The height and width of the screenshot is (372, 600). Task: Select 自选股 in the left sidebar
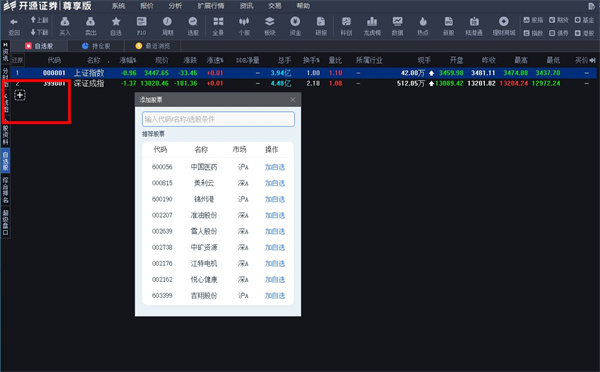point(5,161)
